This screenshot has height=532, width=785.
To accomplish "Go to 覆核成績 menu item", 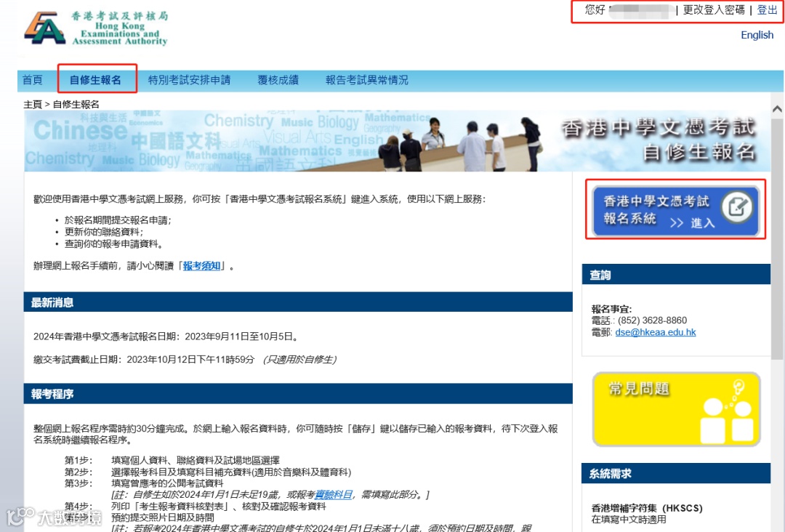I will [x=278, y=79].
